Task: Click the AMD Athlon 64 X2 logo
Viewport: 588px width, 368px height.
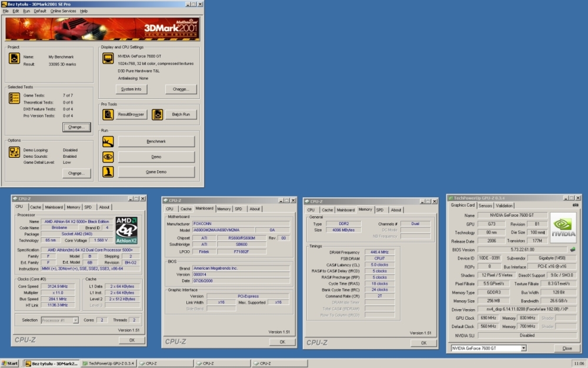Action: point(126,230)
